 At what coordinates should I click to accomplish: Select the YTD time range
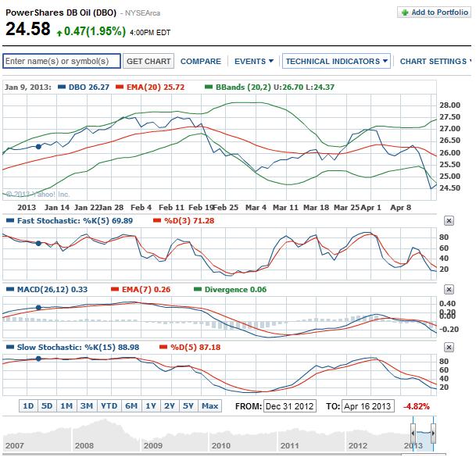[x=109, y=405]
